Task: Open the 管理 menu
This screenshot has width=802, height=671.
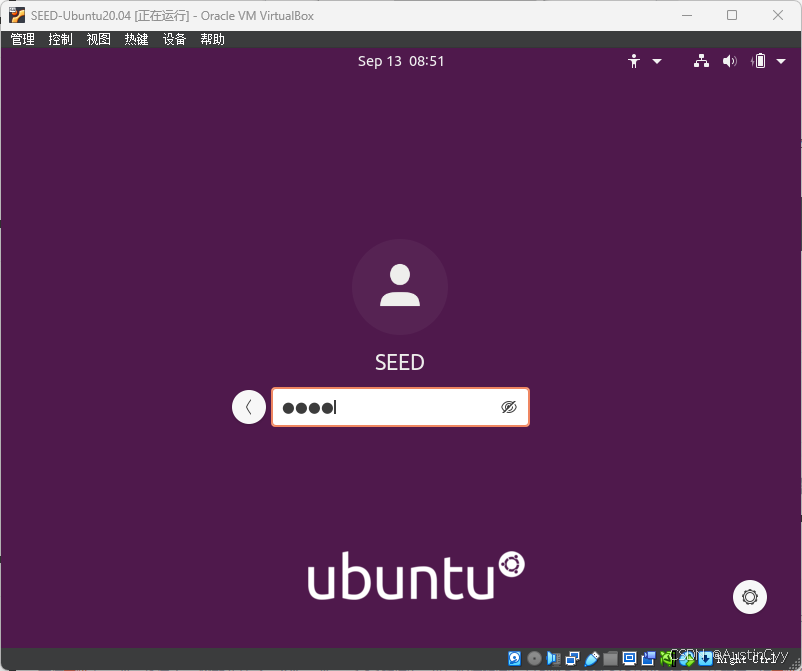Action: (x=23, y=39)
